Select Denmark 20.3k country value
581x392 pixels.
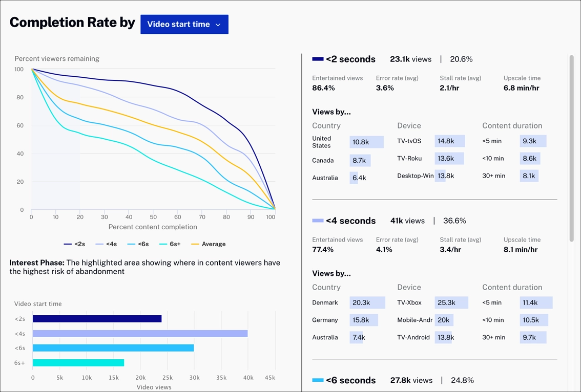pos(367,303)
